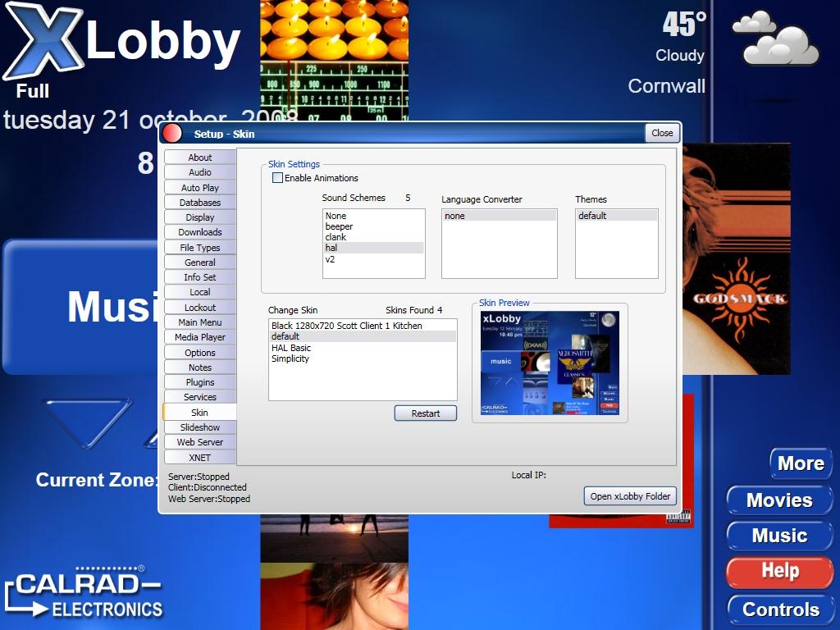
Task: Choose the 'default' skin in Change Skin list
Action: (363, 336)
